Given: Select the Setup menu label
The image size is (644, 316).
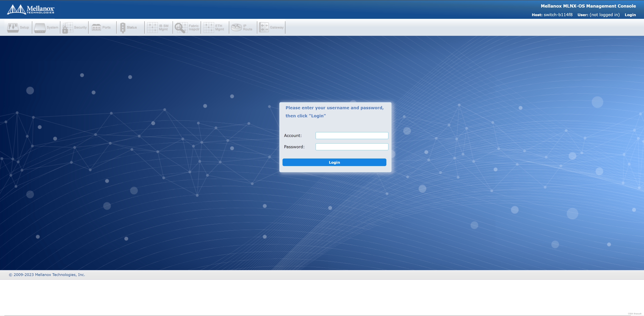Looking at the screenshot, I should coord(24,28).
